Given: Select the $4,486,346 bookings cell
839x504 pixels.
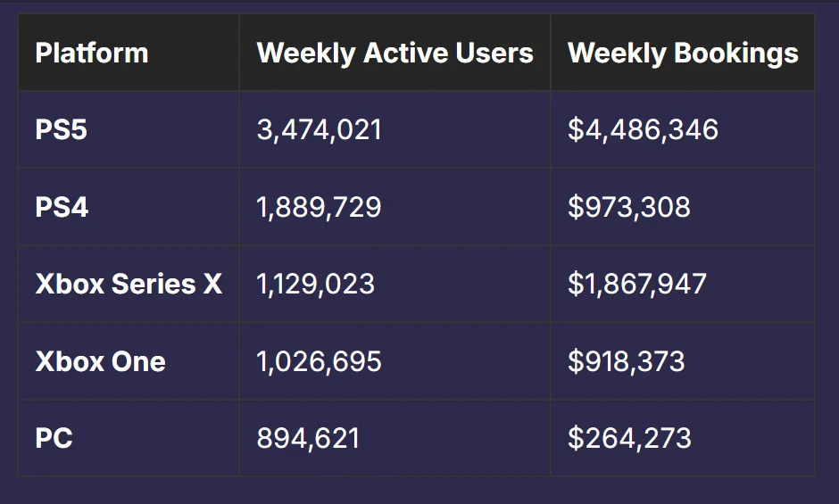Looking at the screenshot, I should tap(643, 129).
